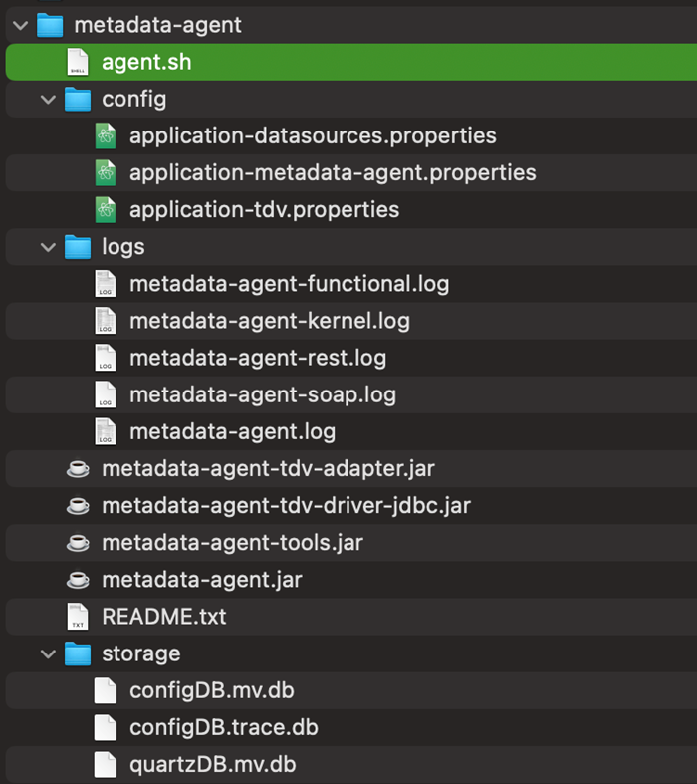Viewport: 697px width, 784px height.
Task: Select metadata-agent-tdv-driver-jdbc.jar file
Action: coord(286,505)
